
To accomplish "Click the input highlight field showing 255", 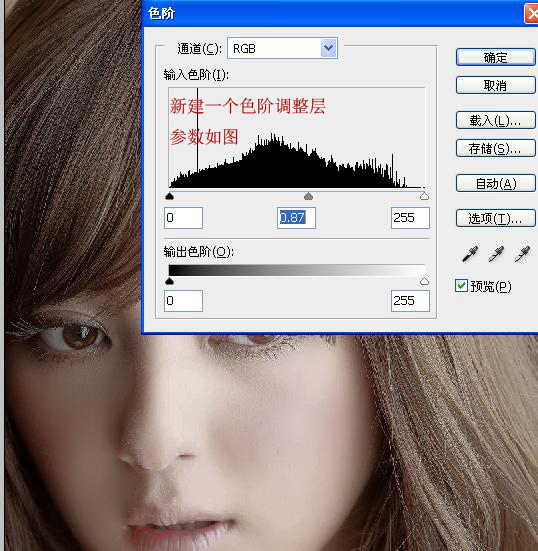I will click(410, 218).
